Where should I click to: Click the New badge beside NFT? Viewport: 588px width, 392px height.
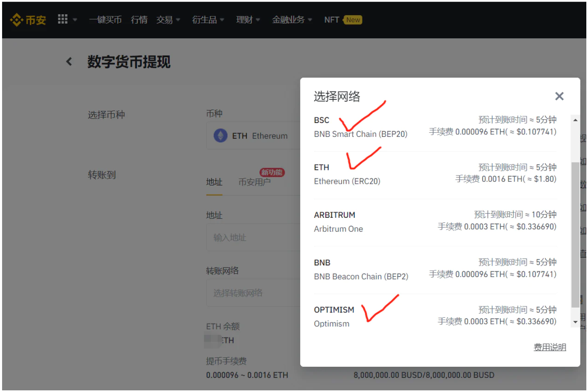[x=353, y=20]
